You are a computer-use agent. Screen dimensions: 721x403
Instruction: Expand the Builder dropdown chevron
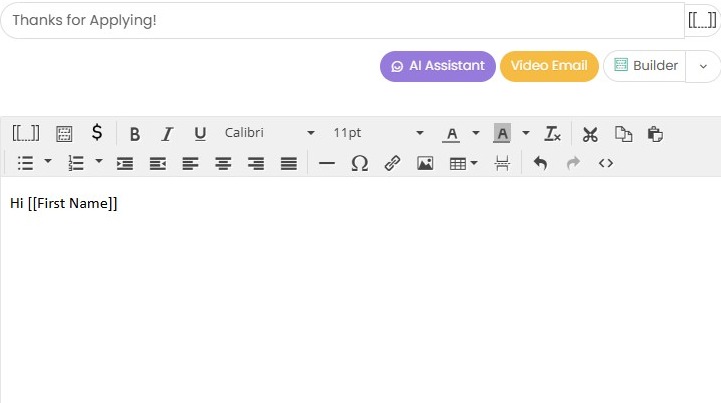click(703, 66)
